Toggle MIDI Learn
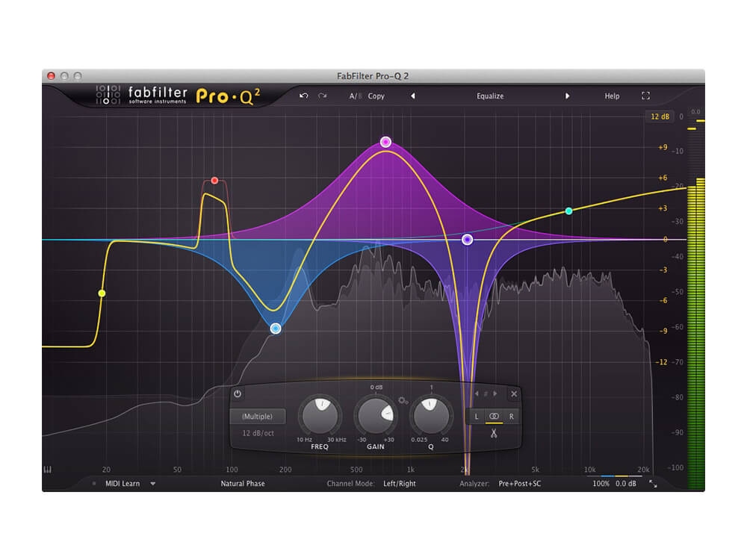The width and height of the screenshot is (747, 560). [x=123, y=483]
